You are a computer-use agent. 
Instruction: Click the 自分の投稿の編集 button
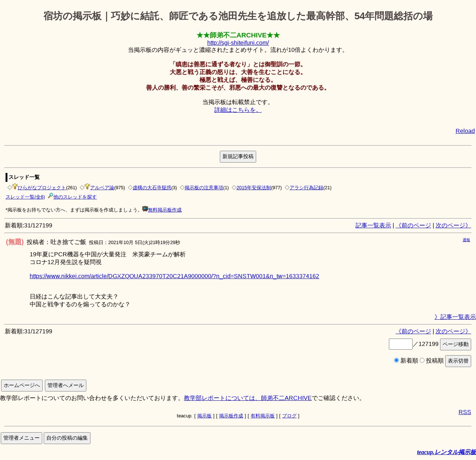[x=67, y=438]
